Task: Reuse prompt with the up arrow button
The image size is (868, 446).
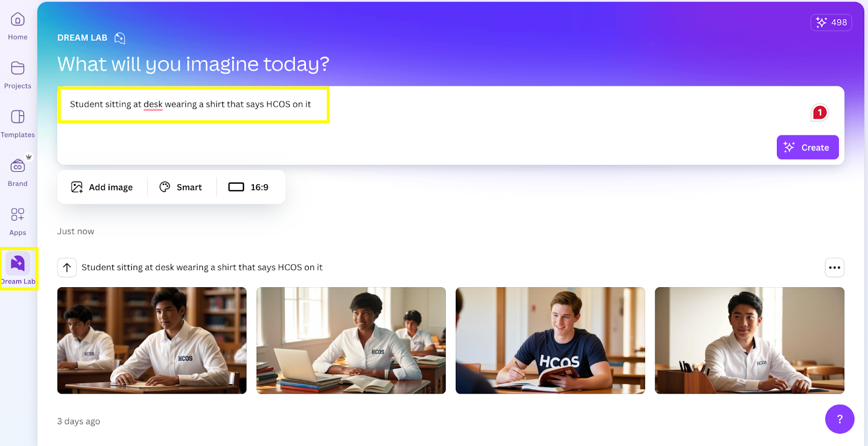Action: coord(67,267)
